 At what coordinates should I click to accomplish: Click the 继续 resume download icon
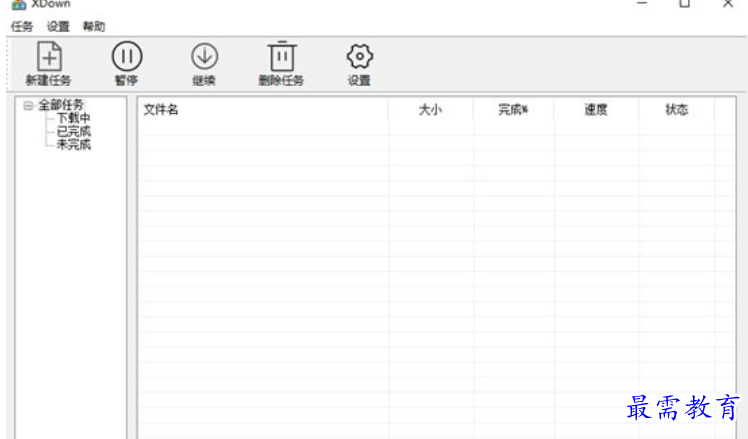[205, 56]
